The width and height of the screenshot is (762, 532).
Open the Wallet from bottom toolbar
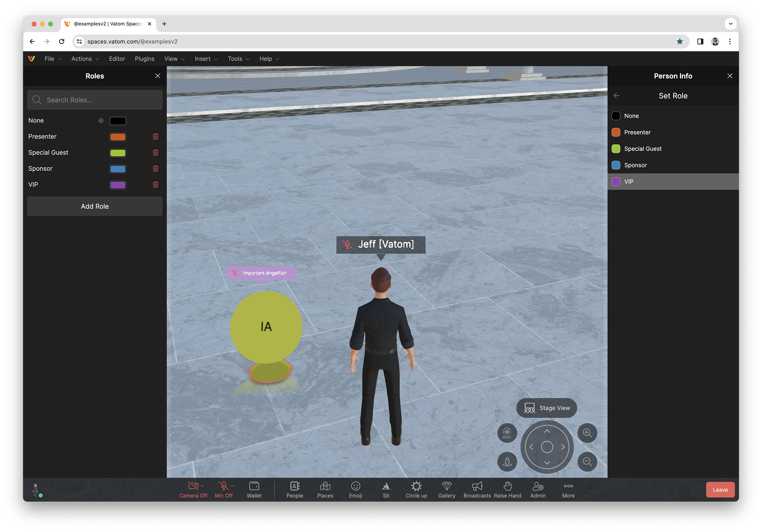pos(254,490)
